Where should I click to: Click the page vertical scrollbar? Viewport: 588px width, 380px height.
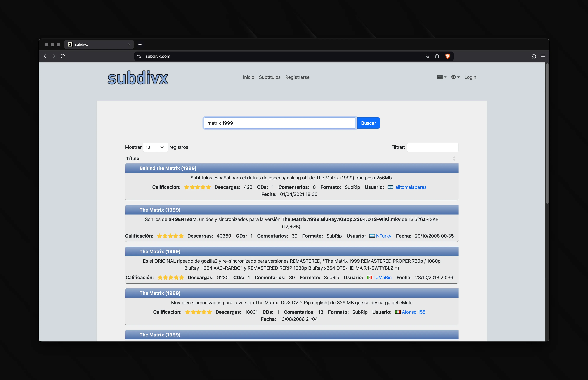(x=547, y=133)
